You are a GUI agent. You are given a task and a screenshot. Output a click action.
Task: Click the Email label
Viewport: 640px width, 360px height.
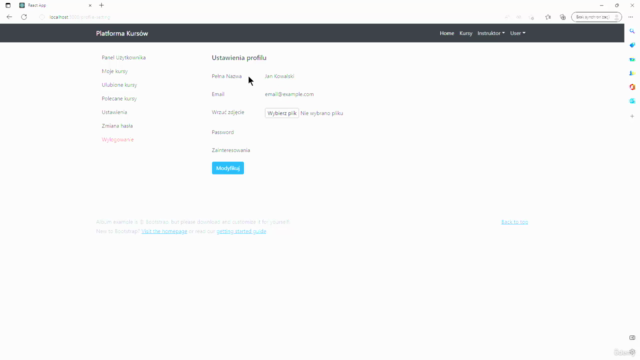coord(218,94)
